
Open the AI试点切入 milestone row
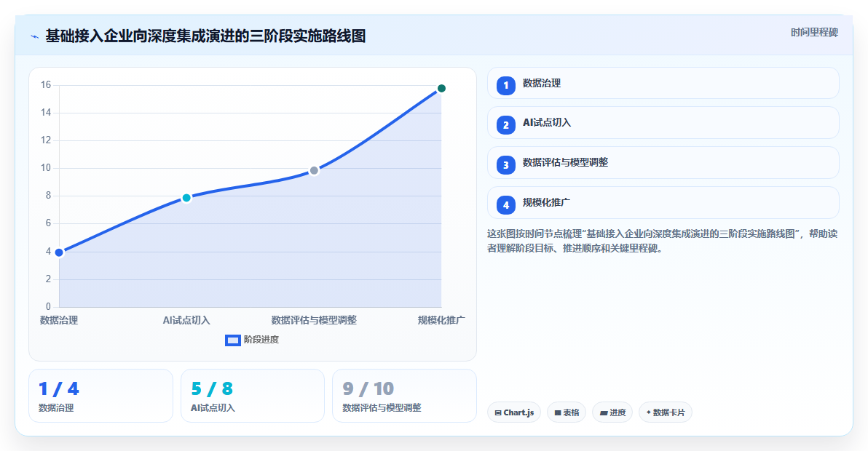[x=663, y=123]
